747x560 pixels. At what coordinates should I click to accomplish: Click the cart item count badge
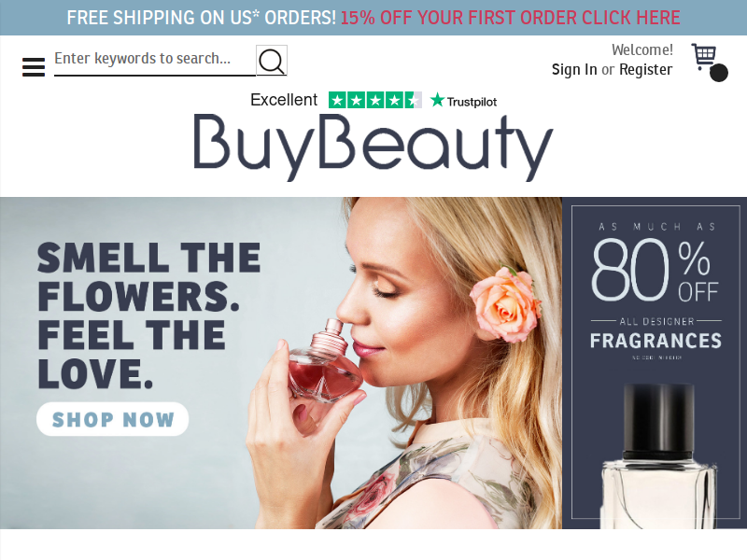(718, 73)
